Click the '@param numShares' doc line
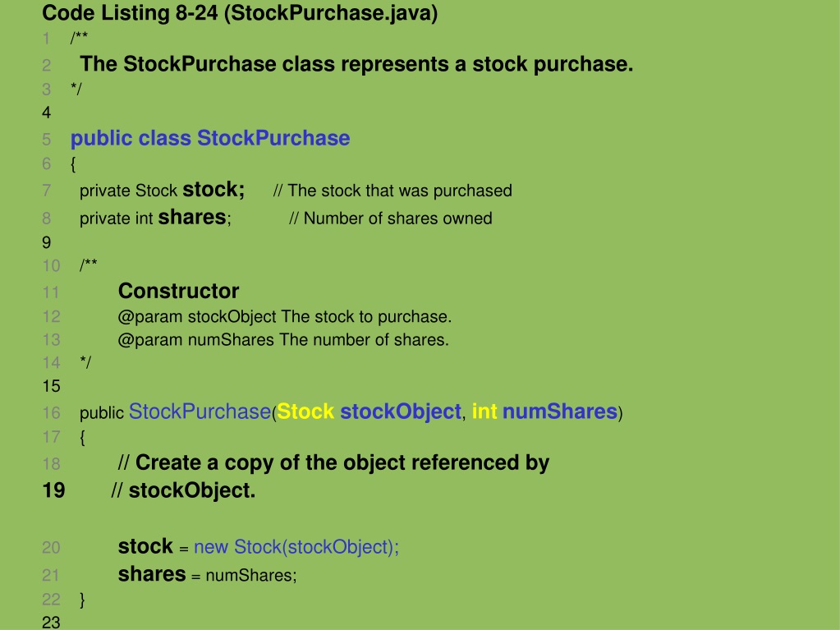The height and width of the screenshot is (630, 840). coord(283,340)
